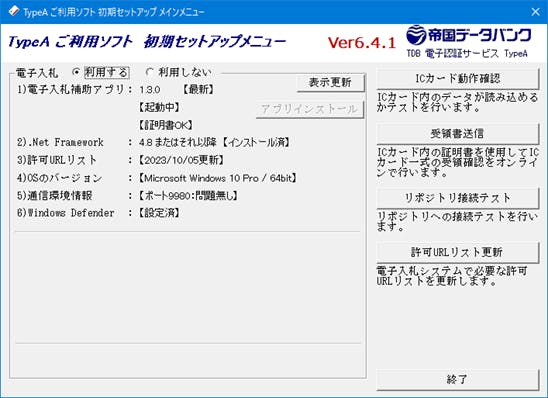Viewport: 548px width, 398px height.
Task: Click the 証明書OK status text
Action: [166, 125]
